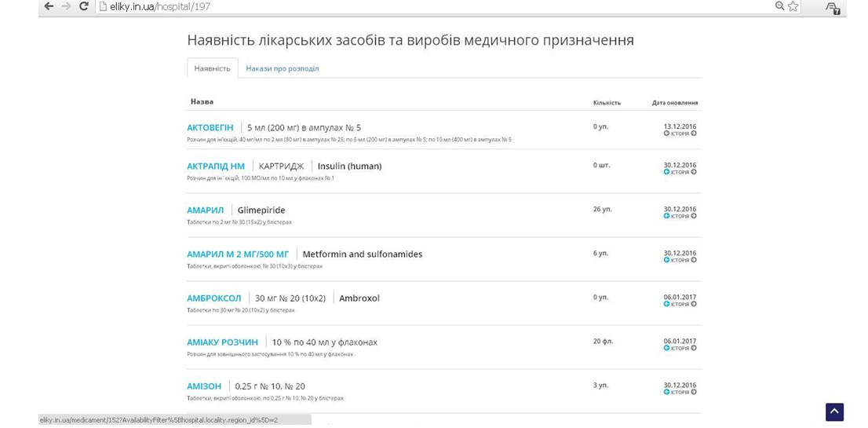The image size is (868, 428).
Task: Click Історія under Актовегін update date
Action: pos(680,134)
